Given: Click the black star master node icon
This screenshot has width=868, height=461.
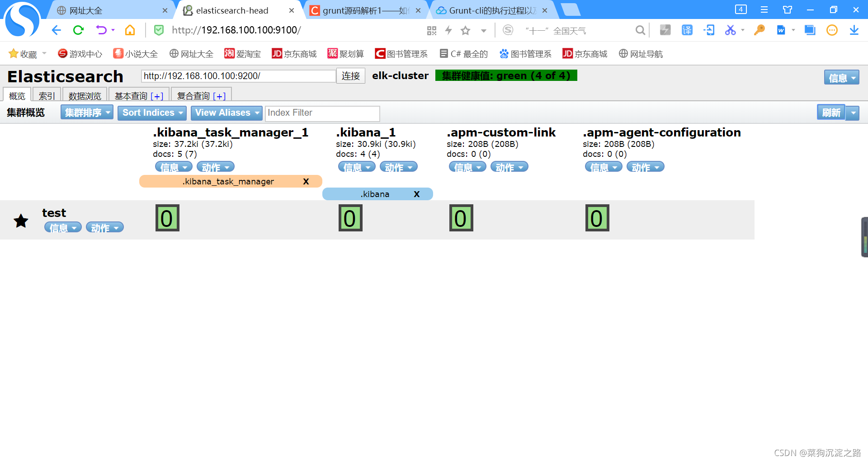Looking at the screenshot, I should [x=21, y=221].
